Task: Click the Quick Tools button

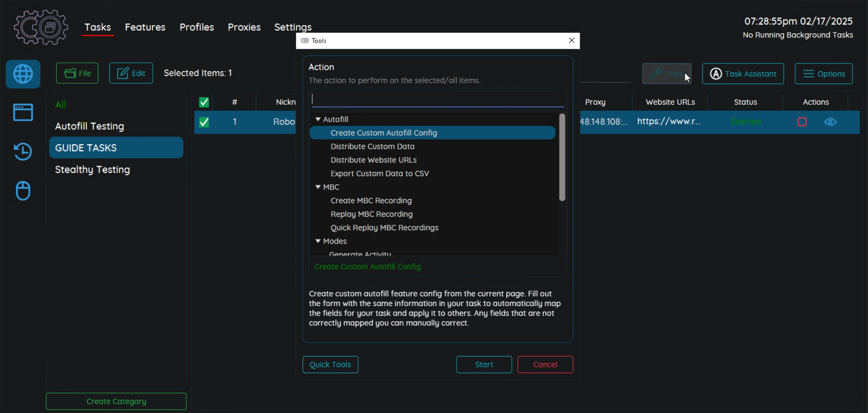Action: tap(330, 364)
